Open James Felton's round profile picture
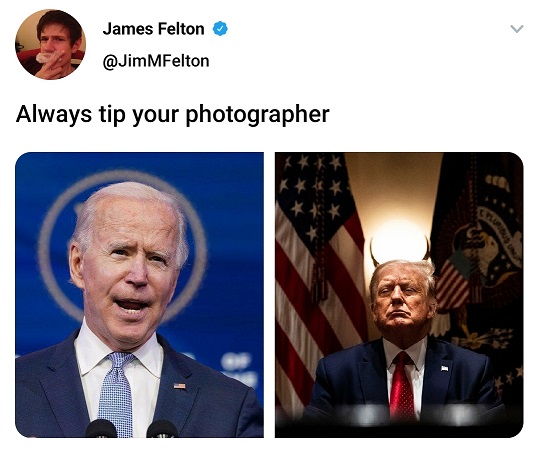The height and width of the screenshot is (450, 539). tap(51, 45)
